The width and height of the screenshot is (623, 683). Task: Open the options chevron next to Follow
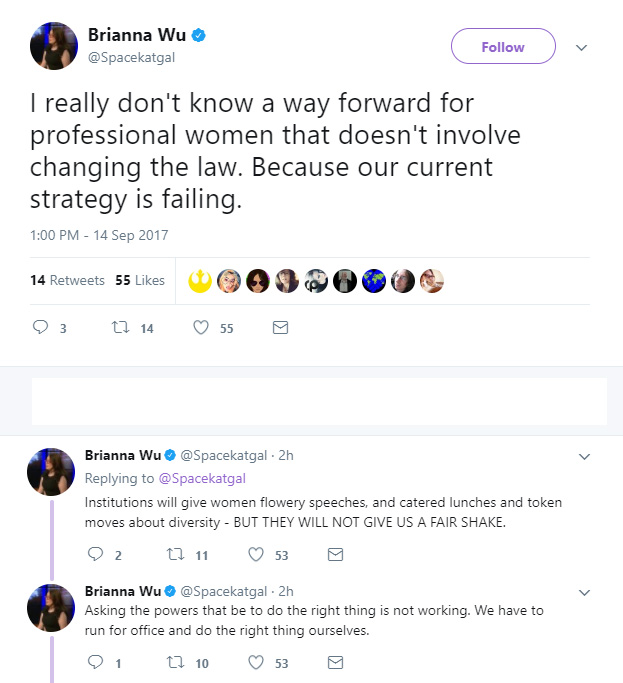click(x=582, y=47)
